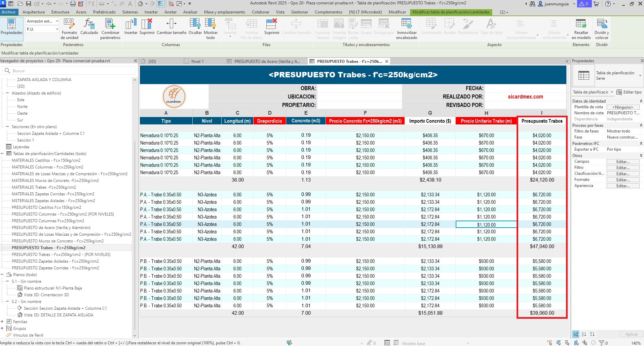Select MATERIALES Trabes schedule in browser
Screen dimensions: 644x346
point(44,187)
